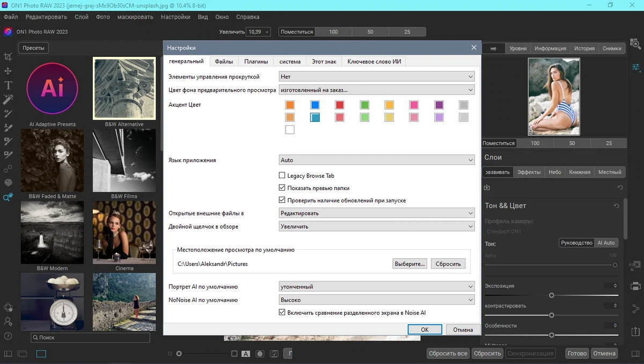The image size is (644, 364).
Task: Select the fingerprint icon tool
Action: coord(8,183)
